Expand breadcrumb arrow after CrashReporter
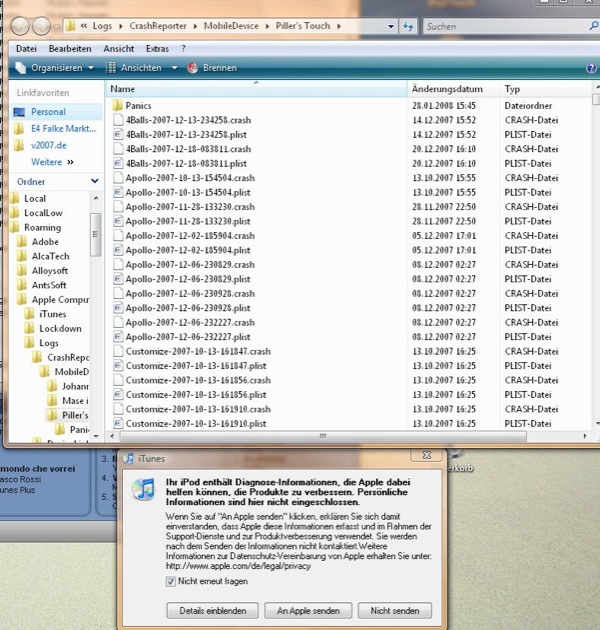Image resolution: width=600 pixels, height=630 pixels. (x=195, y=26)
